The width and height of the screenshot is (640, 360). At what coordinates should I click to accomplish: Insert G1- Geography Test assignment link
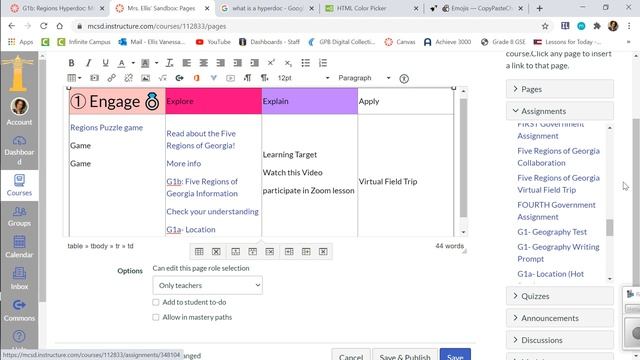[x=552, y=232]
